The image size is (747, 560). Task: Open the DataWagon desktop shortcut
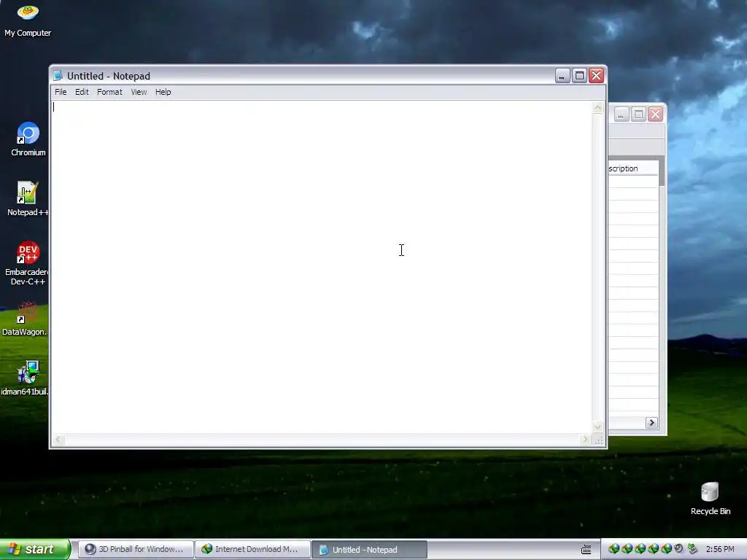click(26, 319)
